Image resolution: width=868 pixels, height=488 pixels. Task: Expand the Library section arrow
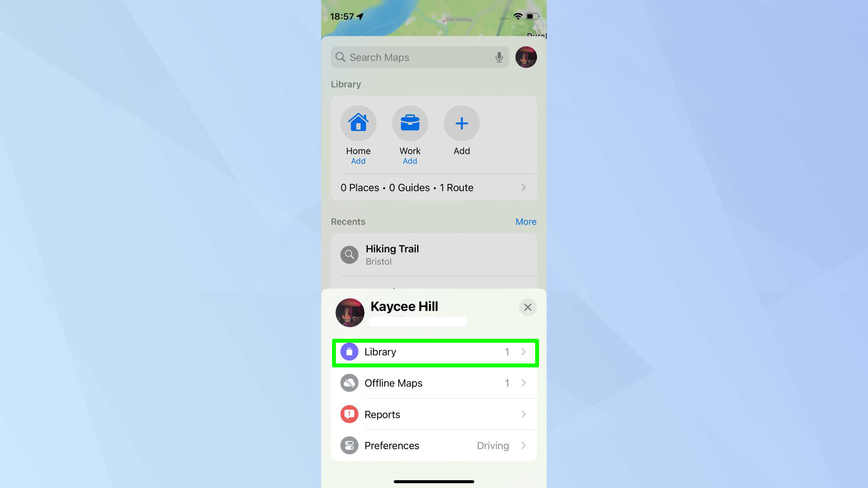[x=523, y=351]
